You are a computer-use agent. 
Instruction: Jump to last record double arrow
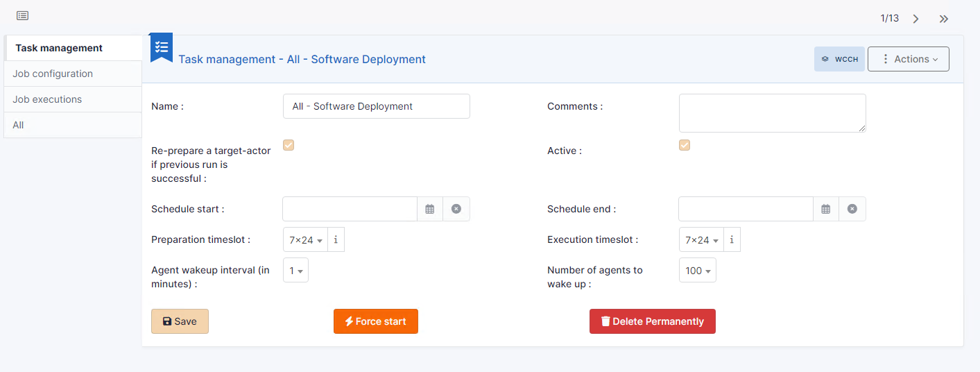[944, 19]
